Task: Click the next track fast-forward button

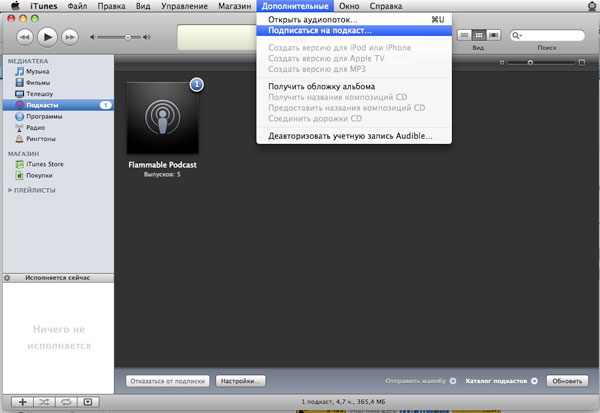Action: coord(70,37)
